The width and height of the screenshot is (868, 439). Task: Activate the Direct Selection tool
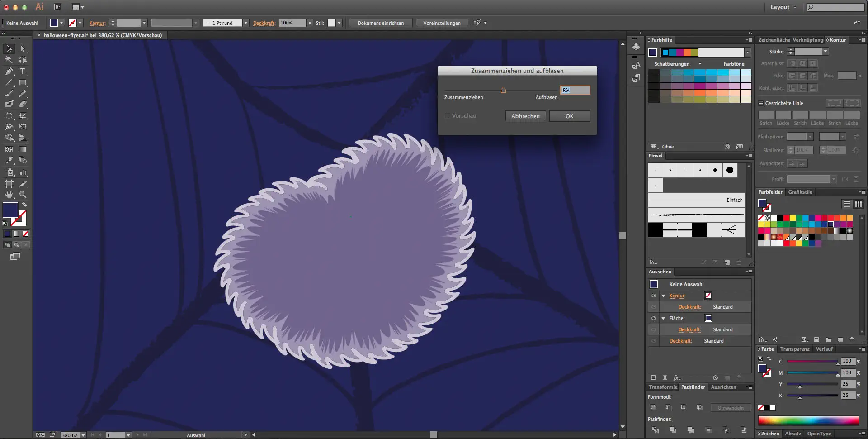tap(23, 49)
